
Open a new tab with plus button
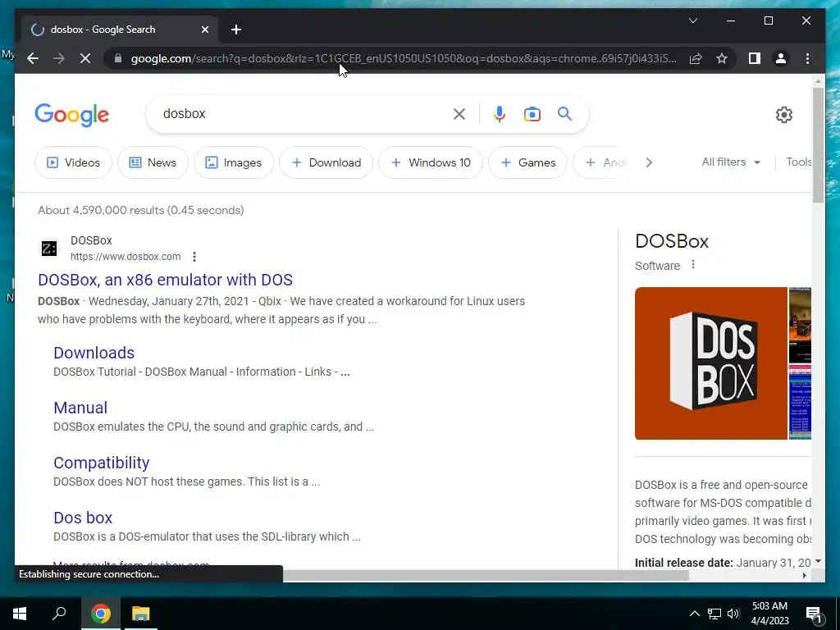point(236,30)
